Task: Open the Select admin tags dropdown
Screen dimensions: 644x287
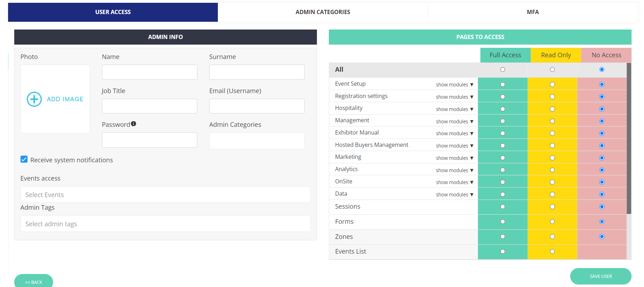Action: tap(165, 224)
